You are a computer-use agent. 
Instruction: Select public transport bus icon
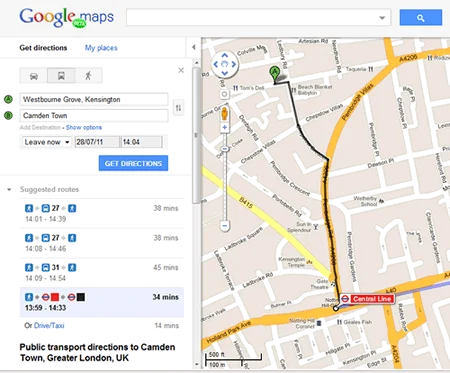click(61, 76)
